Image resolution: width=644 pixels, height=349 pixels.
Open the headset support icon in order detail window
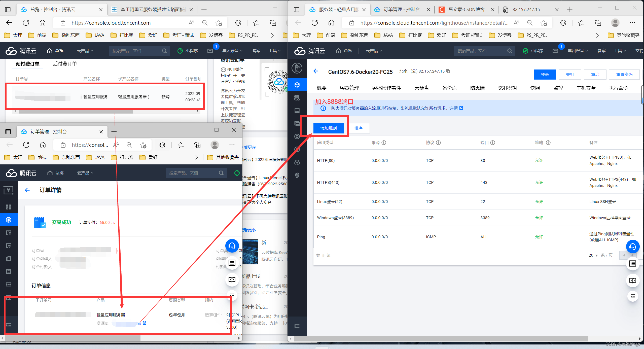232,246
